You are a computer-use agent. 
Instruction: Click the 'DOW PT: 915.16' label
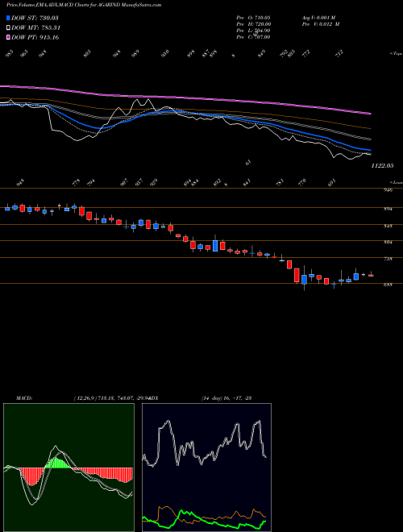coord(35,37)
